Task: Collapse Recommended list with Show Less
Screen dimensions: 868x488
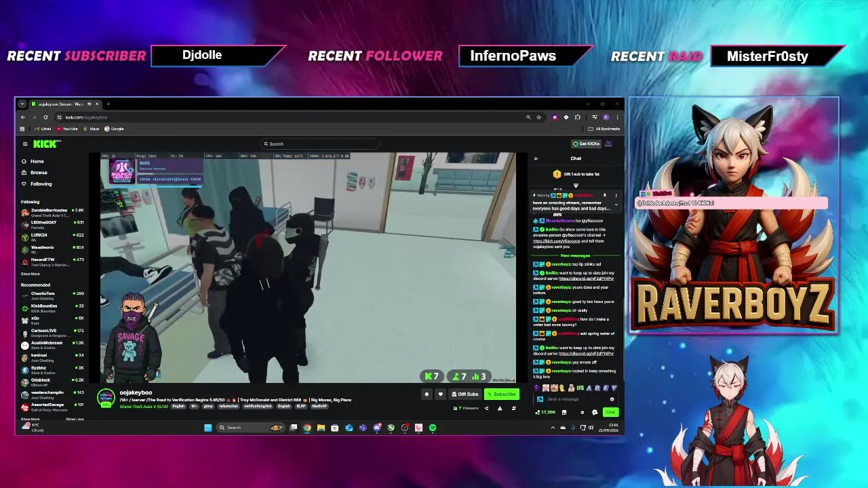Action: coord(75,419)
